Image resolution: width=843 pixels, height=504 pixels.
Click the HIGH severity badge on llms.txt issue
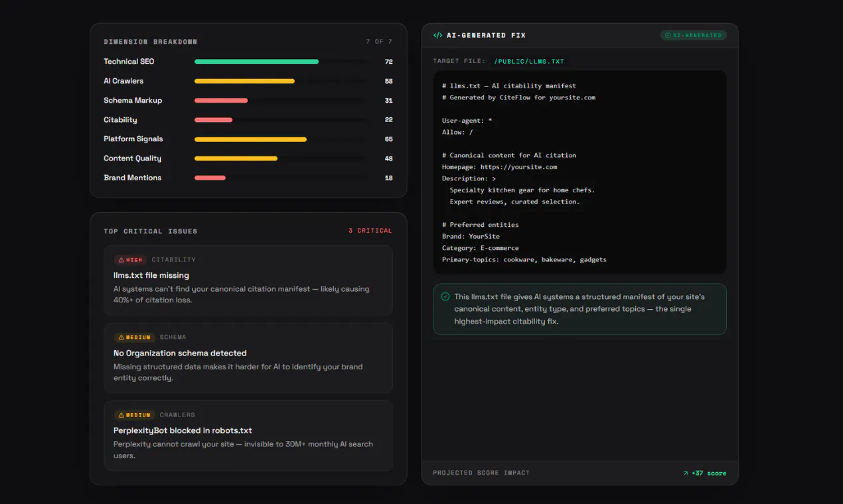tap(130, 260)
